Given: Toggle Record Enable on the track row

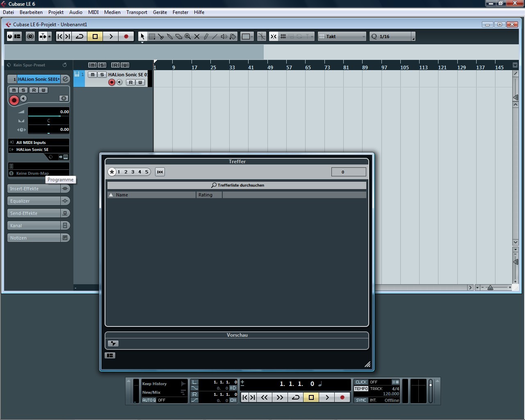Looking at the screenshot, I should tap(112, 82).
